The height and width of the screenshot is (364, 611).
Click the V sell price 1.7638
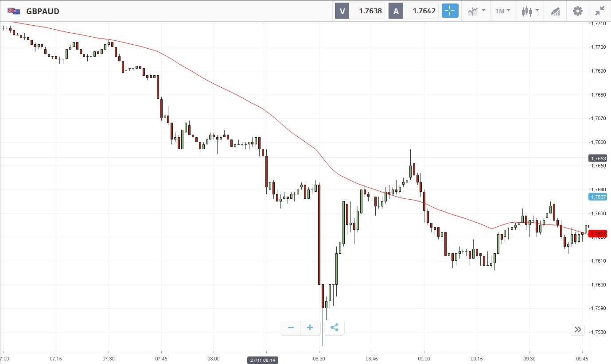click(370, 11)
